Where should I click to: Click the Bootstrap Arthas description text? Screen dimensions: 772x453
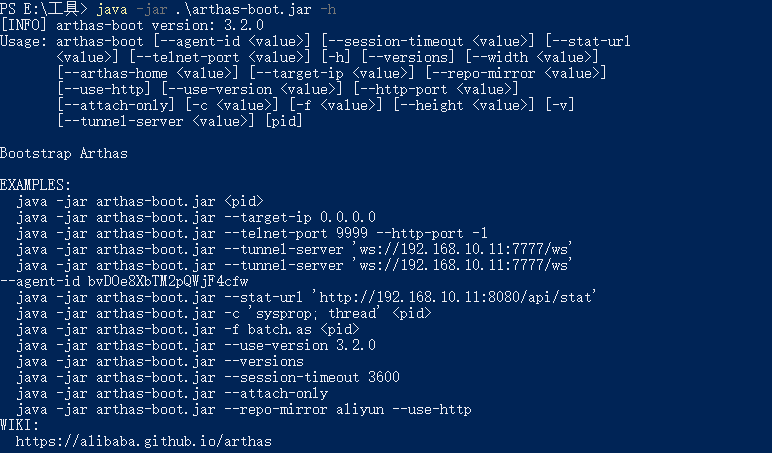tap(64, 153)
